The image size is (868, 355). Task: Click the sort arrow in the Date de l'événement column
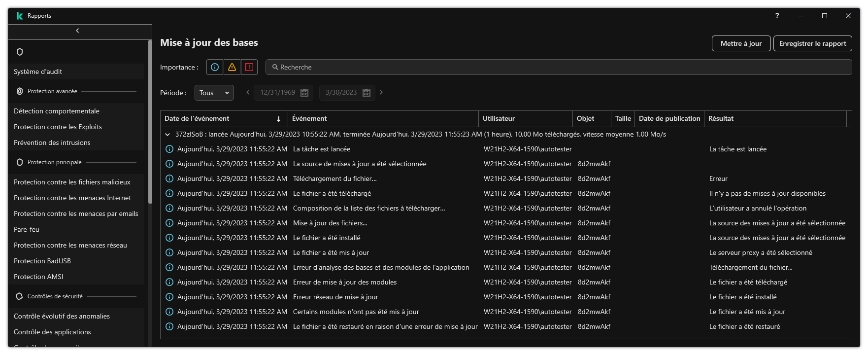pos(278,119)
